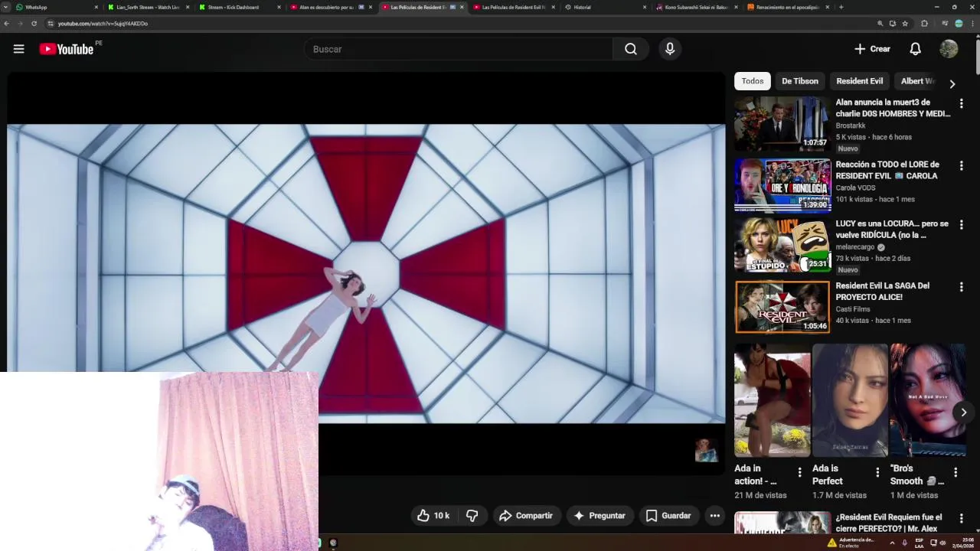Screen dimensions: 980x551
Task: Open options for Ada in action! short
Action: [799, 472]
